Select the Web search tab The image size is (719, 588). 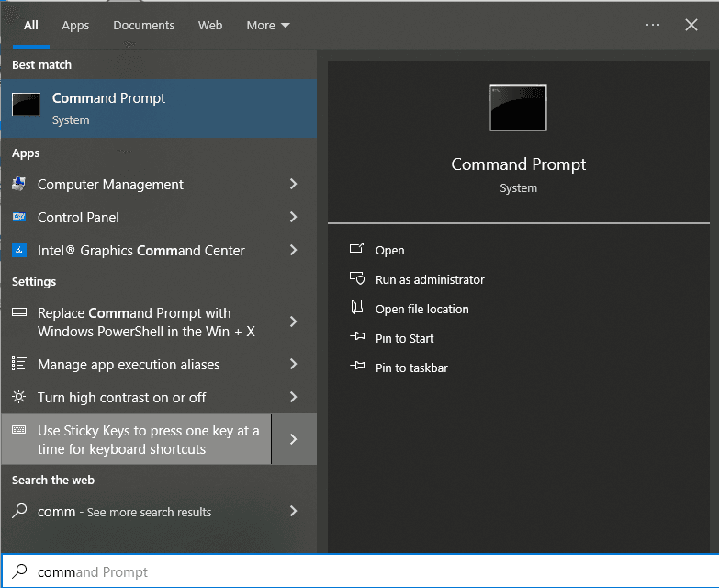coord(210,25)
